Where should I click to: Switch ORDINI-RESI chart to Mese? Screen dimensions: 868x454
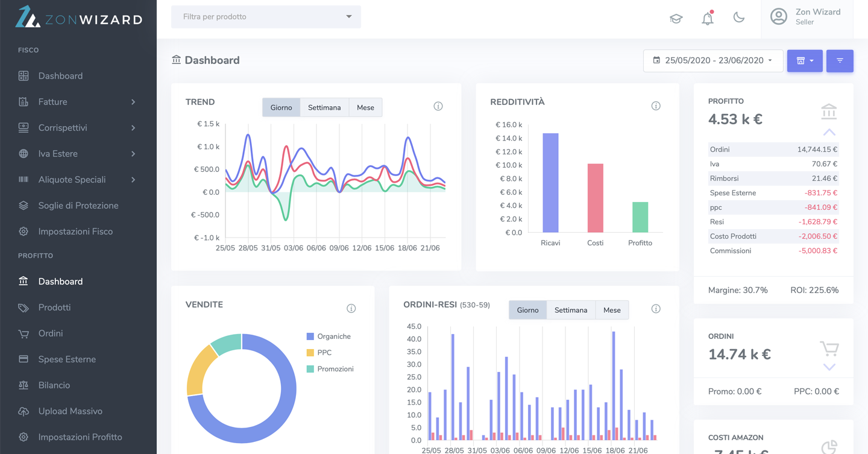pyautogui.click(x=612, y=310)
